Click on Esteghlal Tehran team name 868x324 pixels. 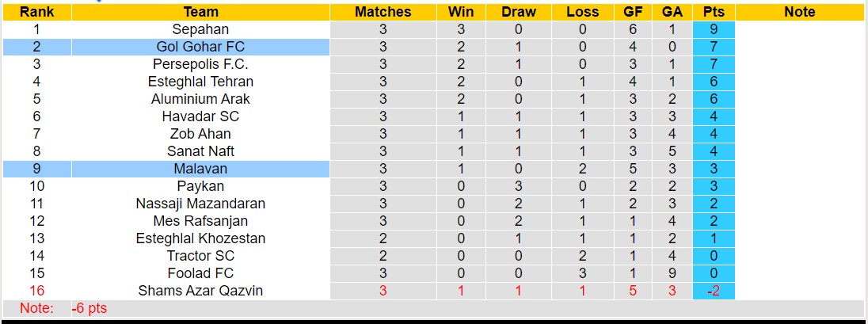pos(200,82)
